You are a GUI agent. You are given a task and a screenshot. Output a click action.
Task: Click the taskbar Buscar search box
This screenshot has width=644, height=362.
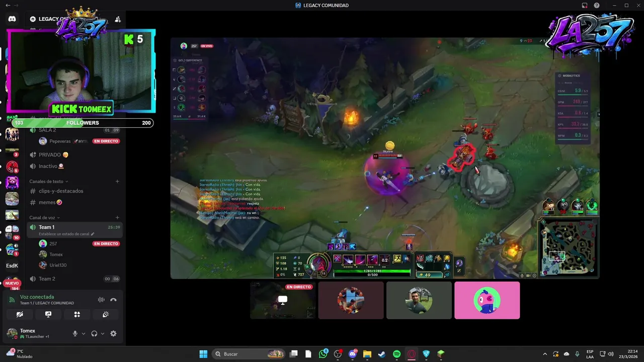click(249, 354)
